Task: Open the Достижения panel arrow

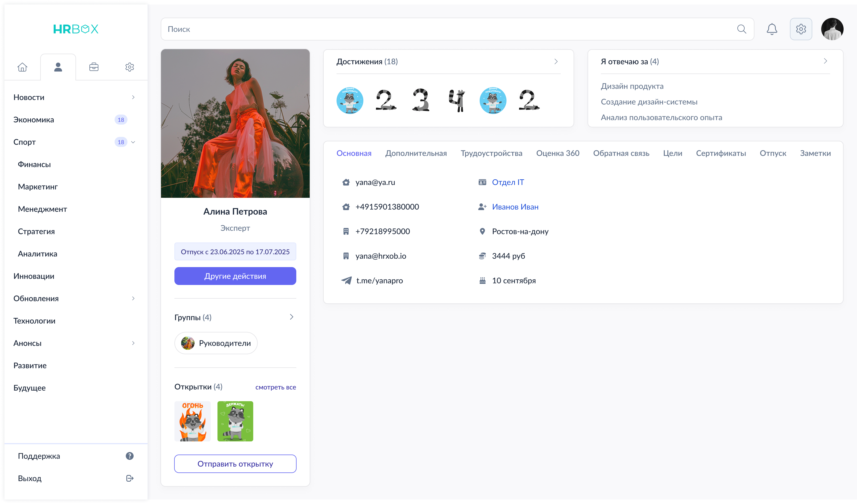Action: (x=556, y=61)
